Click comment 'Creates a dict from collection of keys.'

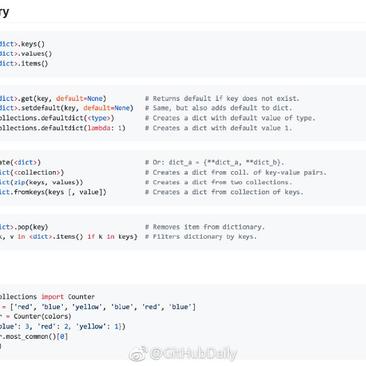(x=224, y=192)
